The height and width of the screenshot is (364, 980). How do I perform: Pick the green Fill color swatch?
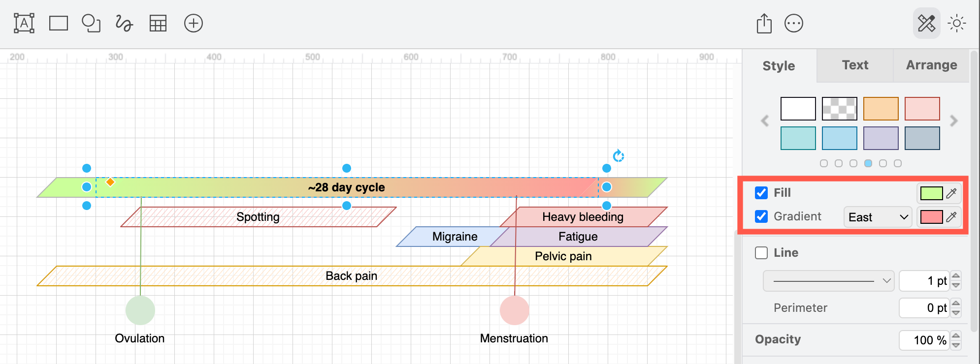pos(931,193)
